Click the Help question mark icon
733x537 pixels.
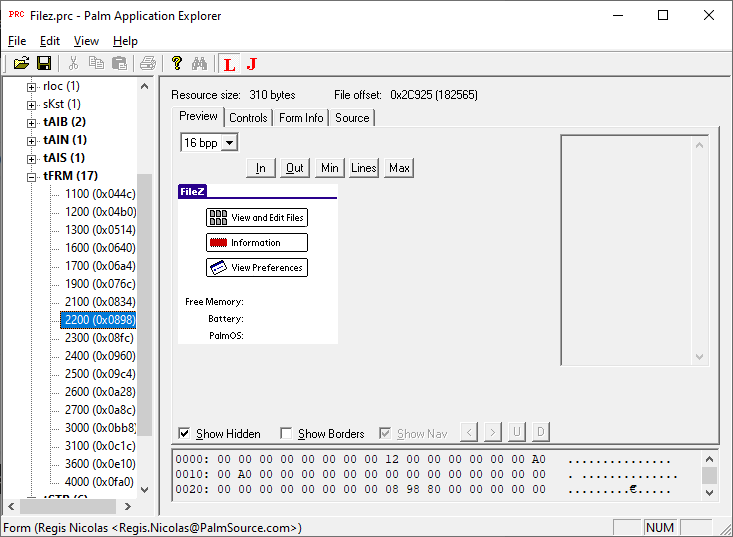(x=177, y=64)
